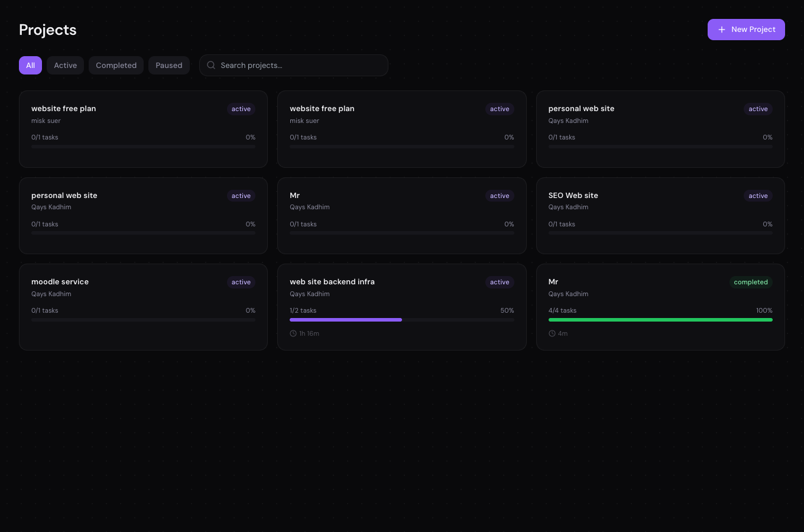The height and width of the screenshot is (532, 804).
Task: Open the moodle service project card
Action: [143, 307]
